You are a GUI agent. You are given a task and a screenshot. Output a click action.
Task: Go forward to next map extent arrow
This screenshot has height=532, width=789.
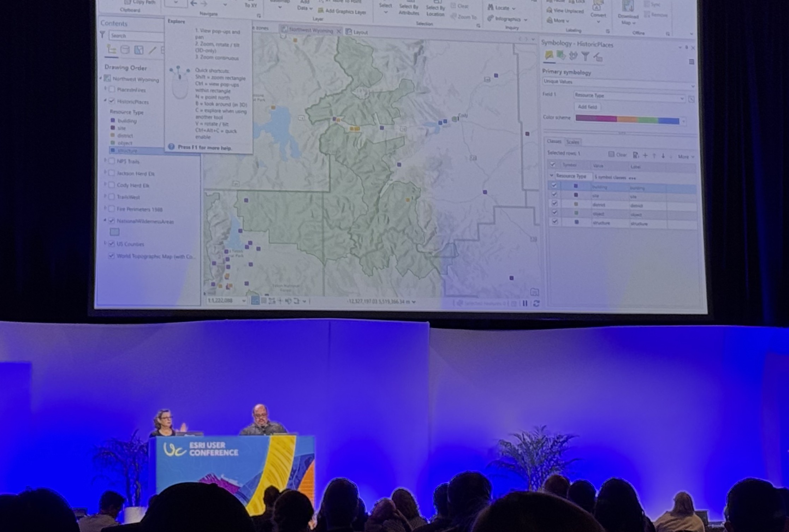coord(204,4)
